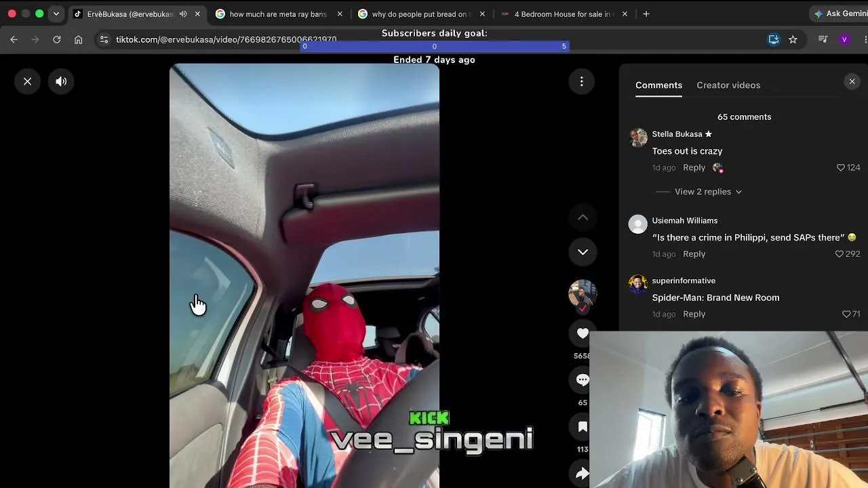This screenshot has width=868, height=488.
Task: Save video with the bookmark icon
Action: [583, 427]
